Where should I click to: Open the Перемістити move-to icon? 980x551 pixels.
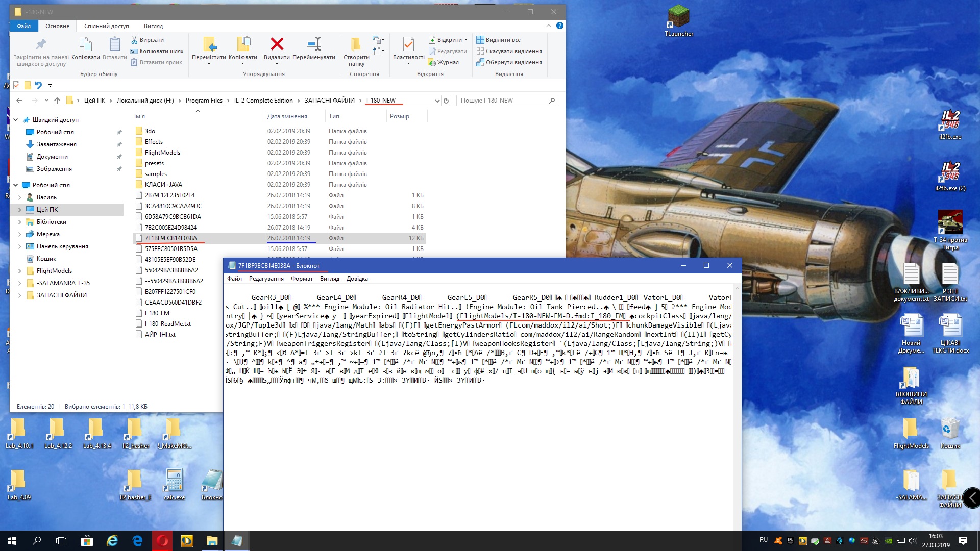click(x=209, y=44)
